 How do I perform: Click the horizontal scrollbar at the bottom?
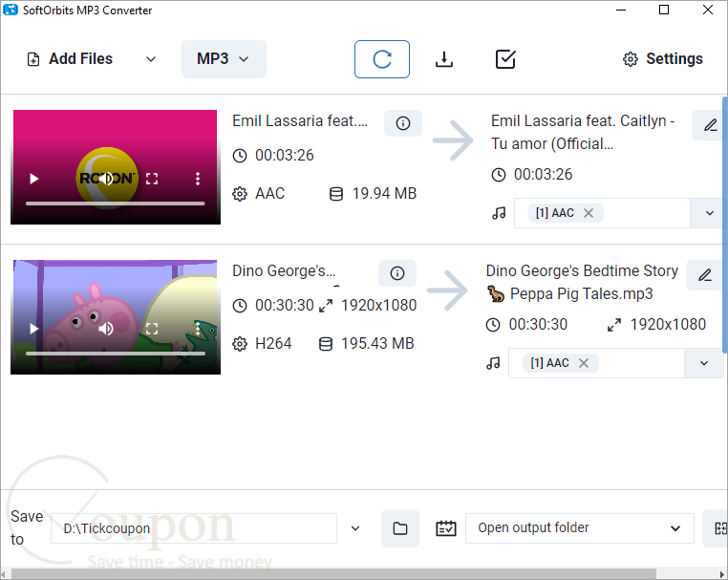pyautogui.click(x=333, y=574)
